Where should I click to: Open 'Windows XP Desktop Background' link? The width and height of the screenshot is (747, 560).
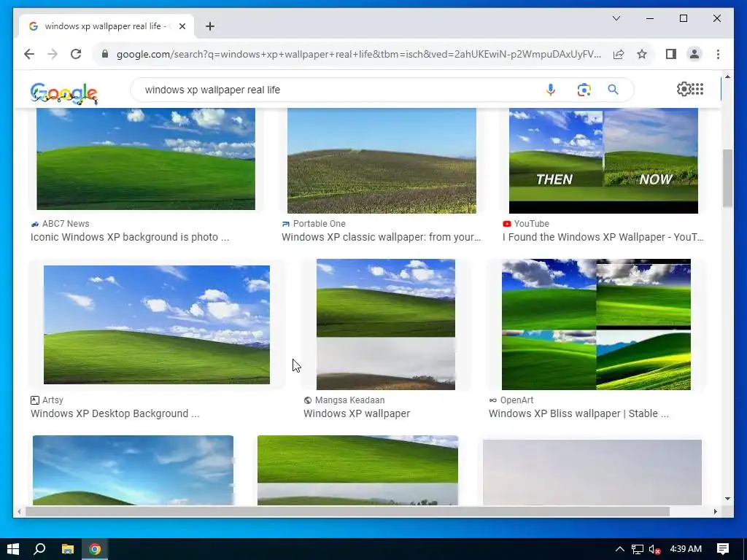pos(115,413)
